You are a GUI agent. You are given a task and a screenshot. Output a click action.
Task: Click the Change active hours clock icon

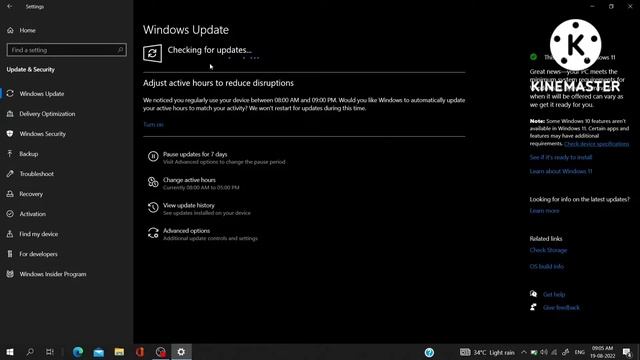(153, 182)
